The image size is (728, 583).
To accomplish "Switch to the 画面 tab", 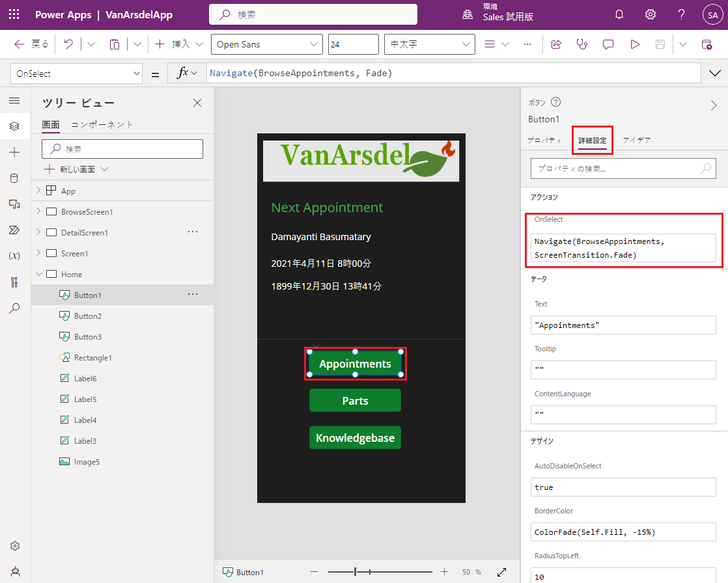I will point(51,125).
